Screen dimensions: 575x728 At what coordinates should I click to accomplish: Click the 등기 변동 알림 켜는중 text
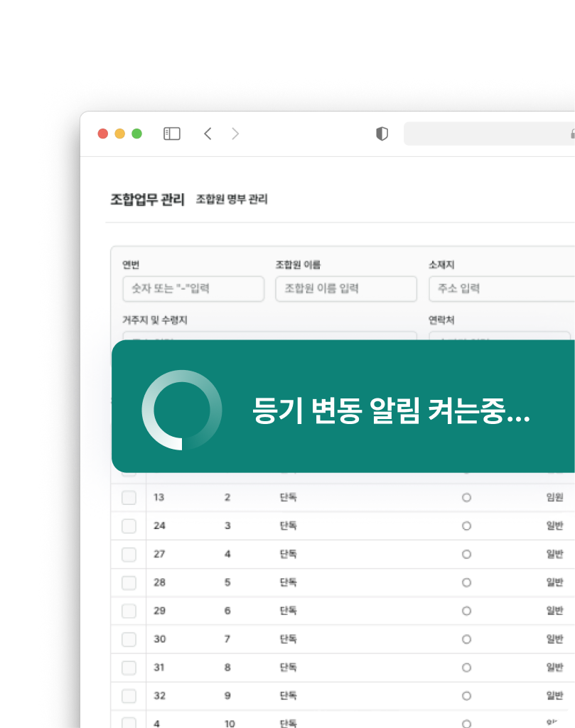[391, 411]
